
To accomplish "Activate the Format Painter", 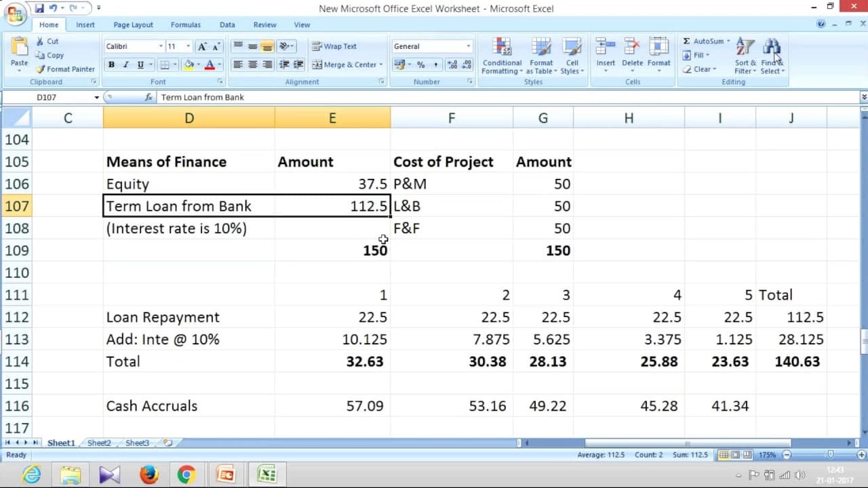I will point(66,69).
